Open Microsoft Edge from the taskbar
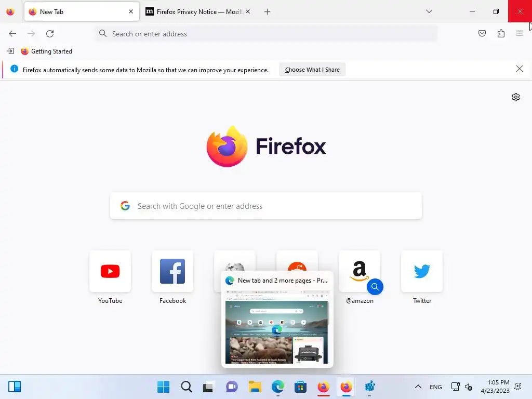Viewport: 532px width, 399px height. click(x=278, y=387)
